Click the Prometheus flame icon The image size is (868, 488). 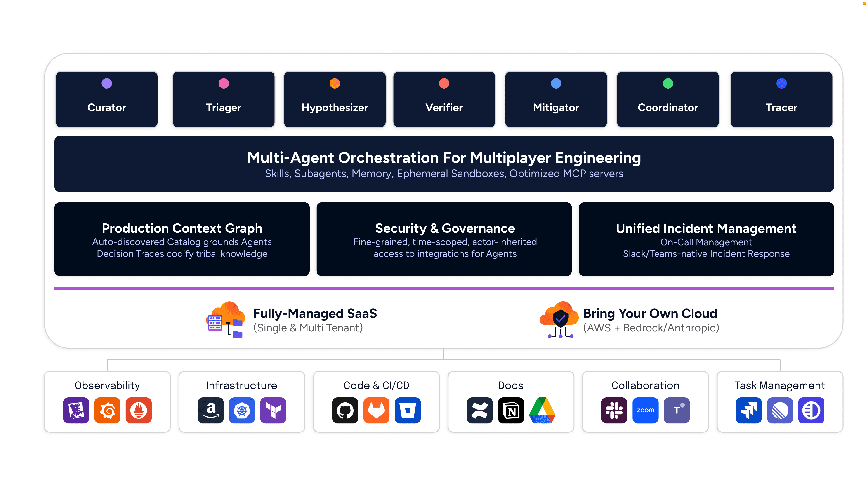point(139,410)
